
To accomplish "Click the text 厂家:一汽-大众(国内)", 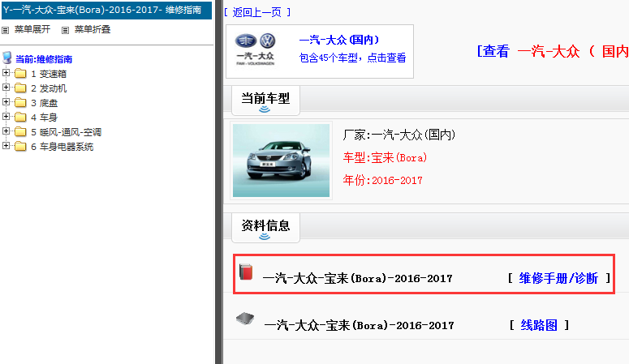I will [x=399, y=135].
